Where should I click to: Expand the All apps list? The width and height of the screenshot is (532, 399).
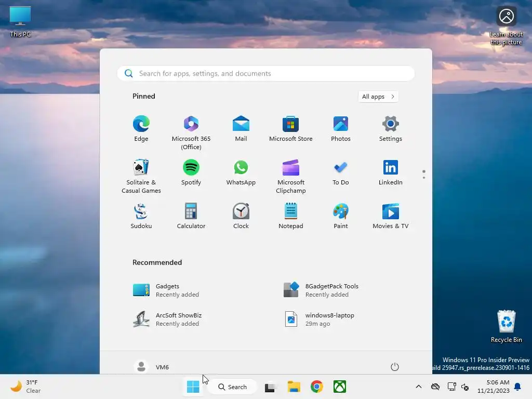pyautogui.click(x=378, y=97)
